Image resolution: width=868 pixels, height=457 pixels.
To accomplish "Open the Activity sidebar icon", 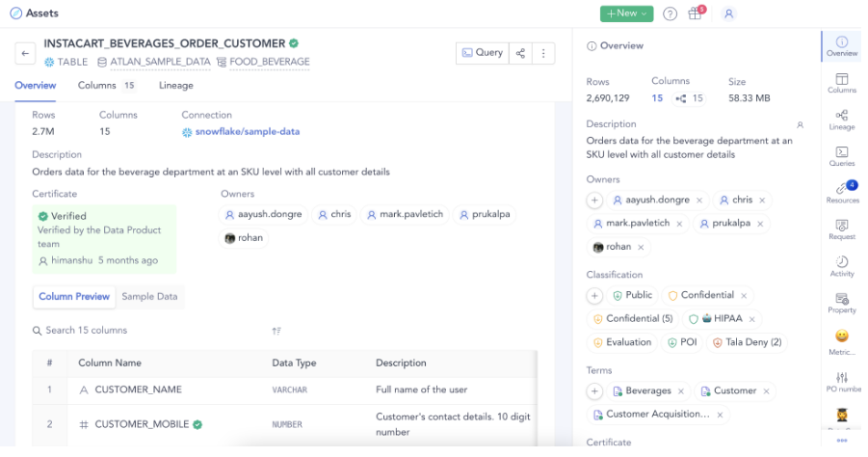I will [x=841, y=266].
